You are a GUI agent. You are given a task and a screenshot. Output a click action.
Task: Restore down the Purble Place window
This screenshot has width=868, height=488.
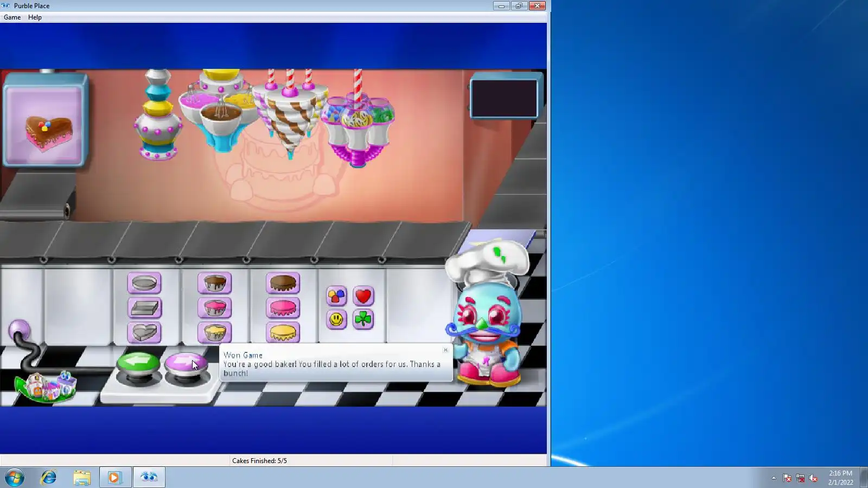click(x=519, y=5)
